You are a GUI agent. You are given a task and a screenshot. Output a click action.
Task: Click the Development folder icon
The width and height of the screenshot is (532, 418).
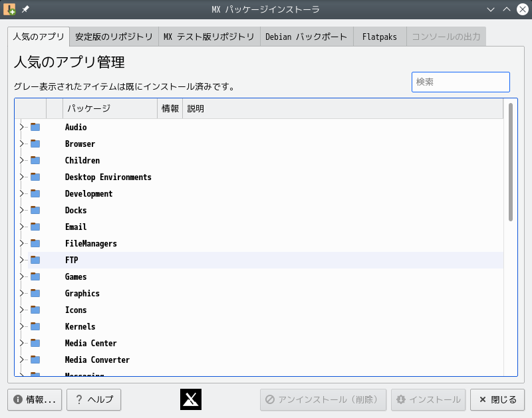[35, 193]
